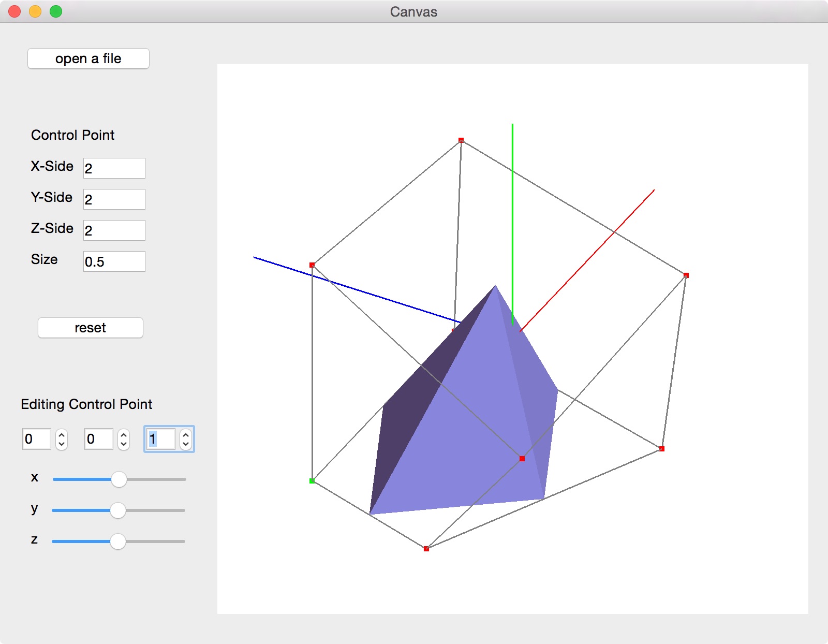Click the 'X-Side' label
828x644 pixels.
(x=52, y=166)
